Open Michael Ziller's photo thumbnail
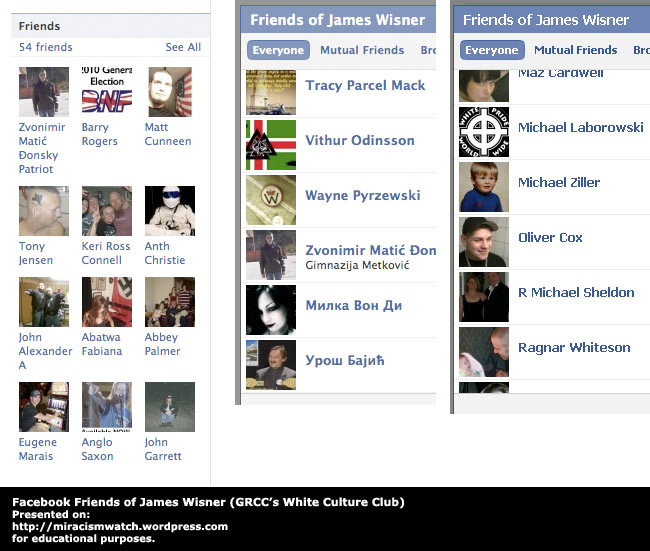Viewport: 650px width, 551px height. click(484, 187)
